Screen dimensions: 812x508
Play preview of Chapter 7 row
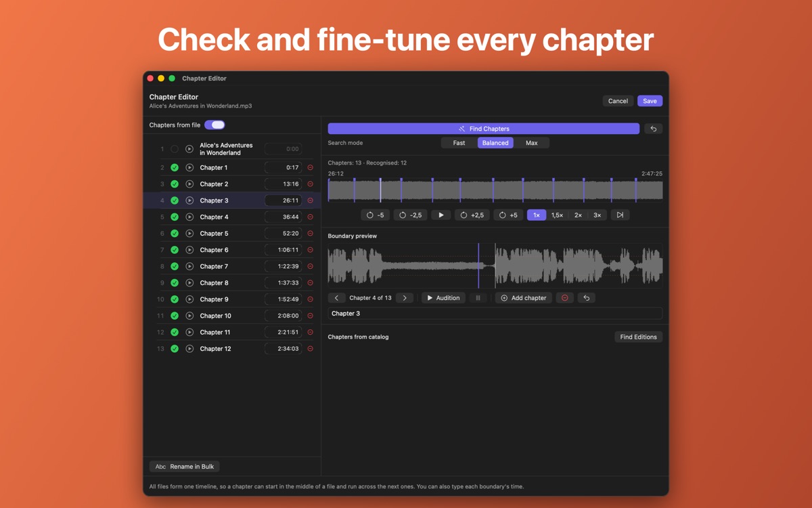click(189, 266)
